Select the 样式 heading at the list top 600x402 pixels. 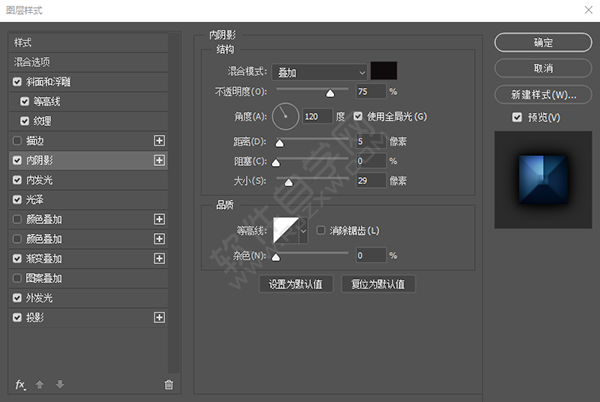tap(24, 43)
